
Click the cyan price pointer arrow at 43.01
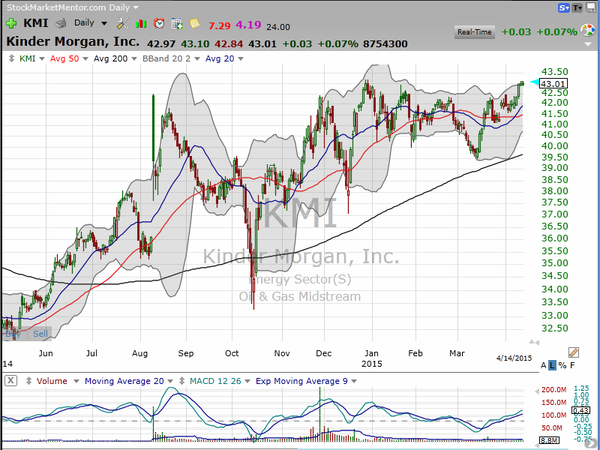(534, 82)
